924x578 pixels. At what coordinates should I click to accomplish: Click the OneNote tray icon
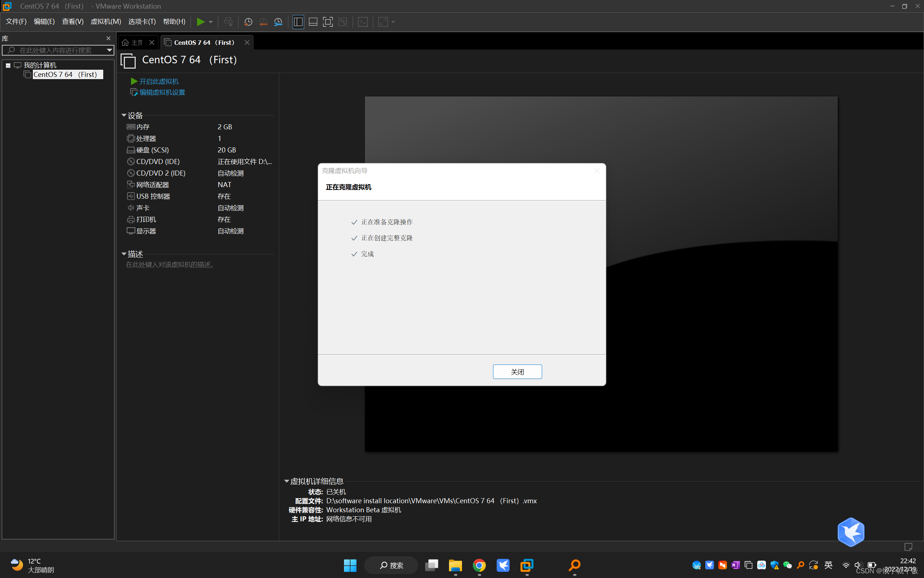pos(735,565)
